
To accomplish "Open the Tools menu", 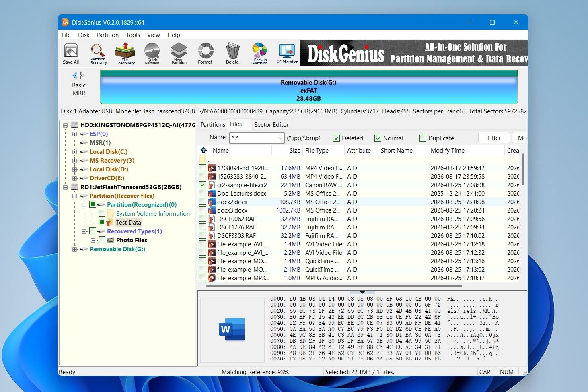I will pyautogui.click(x=133, y=35).
